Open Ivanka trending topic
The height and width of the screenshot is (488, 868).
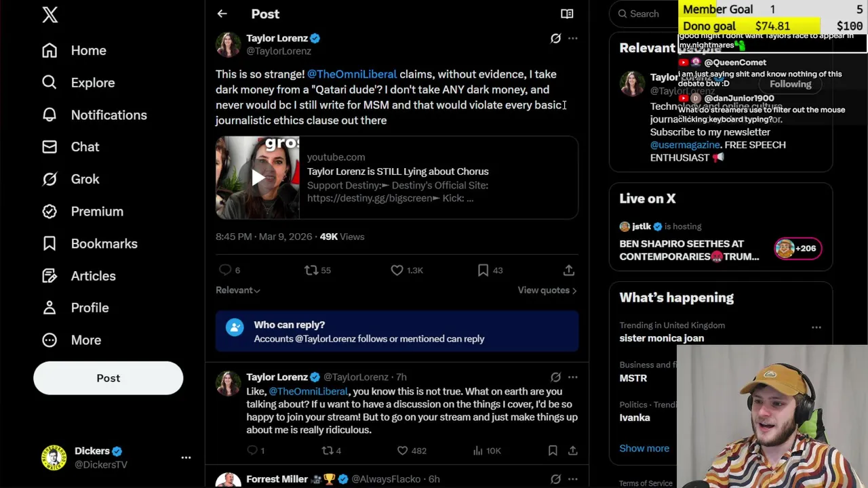point(635,418)
